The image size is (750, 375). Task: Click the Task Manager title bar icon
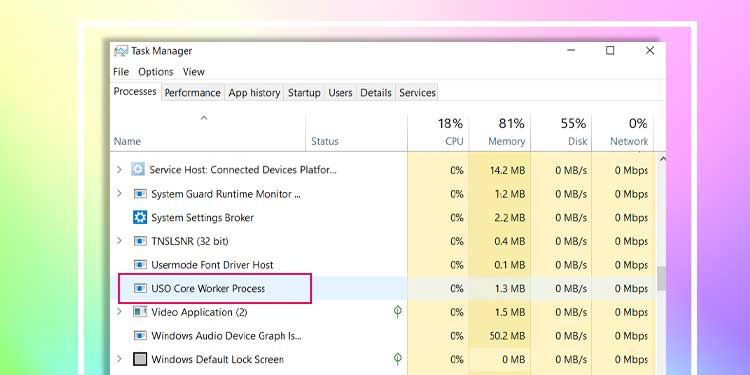coord(121,51)
